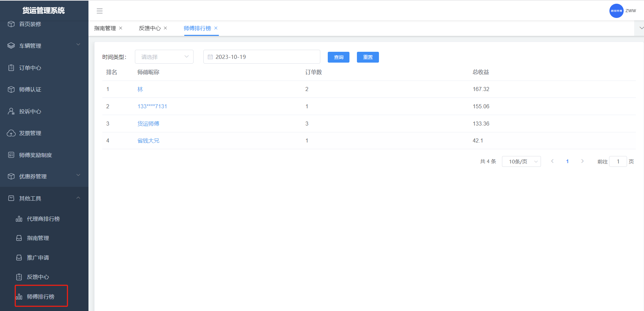
Task: Click the user avatar icon
Action: click(616, 11)
